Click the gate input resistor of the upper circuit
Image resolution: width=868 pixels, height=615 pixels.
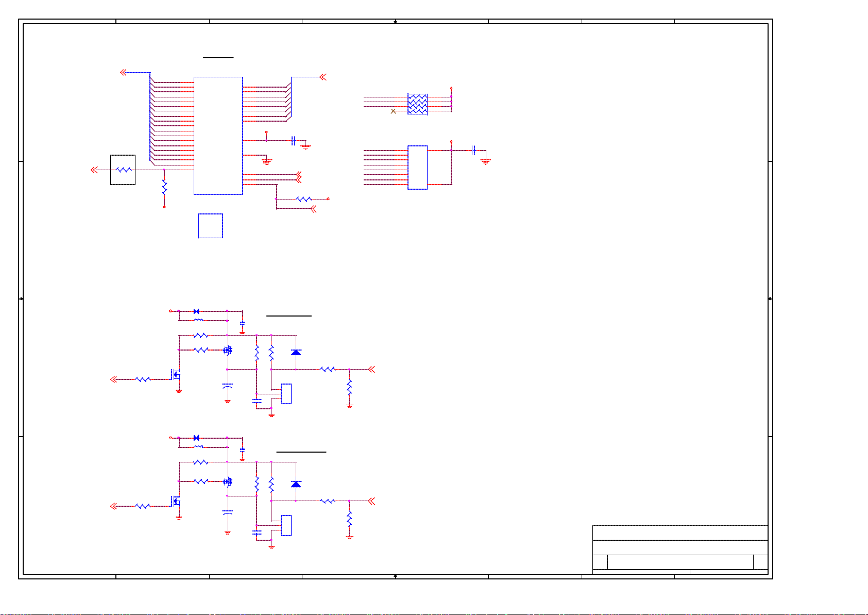(143, 379)
